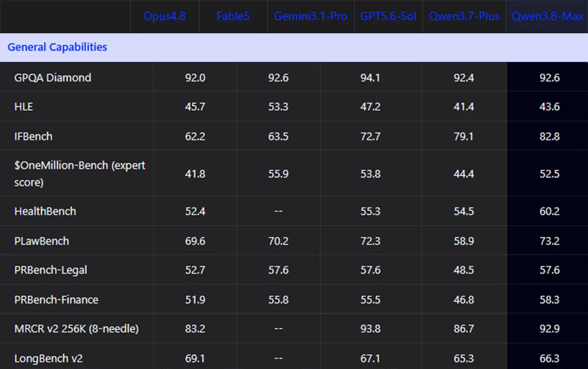Click the 55.3 score in HealthBench row
Screen dimensions: 588x369
point(370,211)
